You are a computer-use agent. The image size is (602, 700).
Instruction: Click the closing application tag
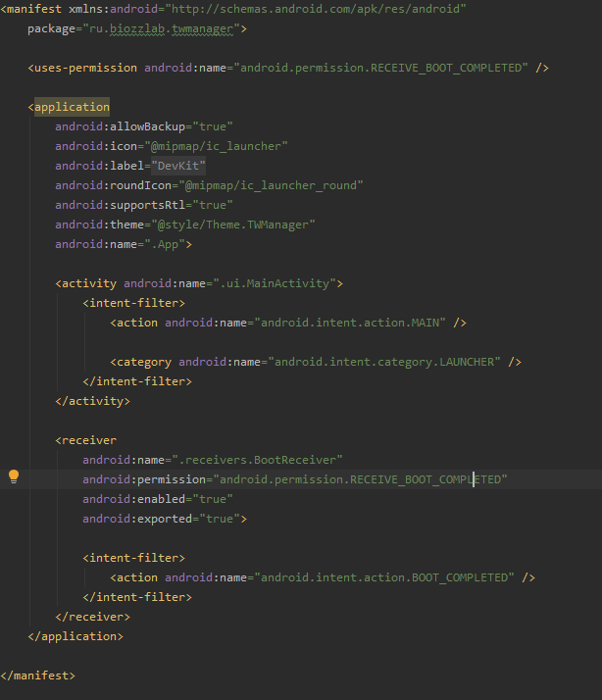pos(75,637)
